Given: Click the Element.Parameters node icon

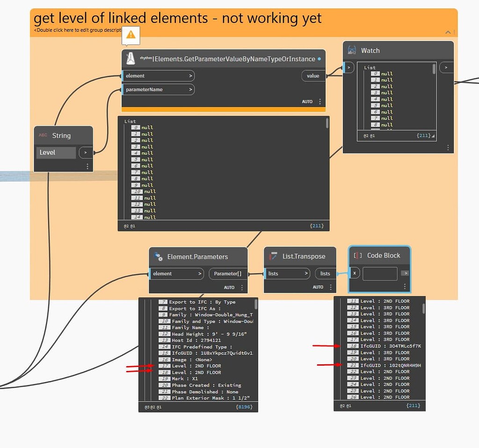Looking at the screenshot, I should (x=159, y=257).
